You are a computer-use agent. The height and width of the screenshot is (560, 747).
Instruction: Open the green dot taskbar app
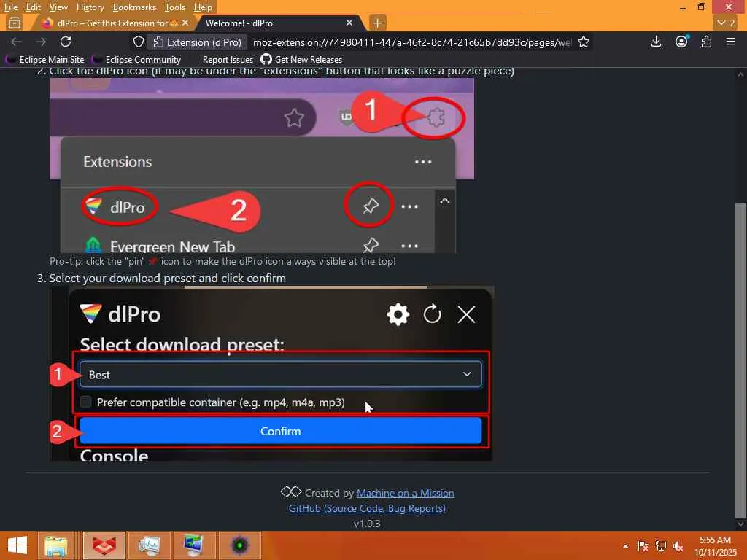tap(239, 545)
